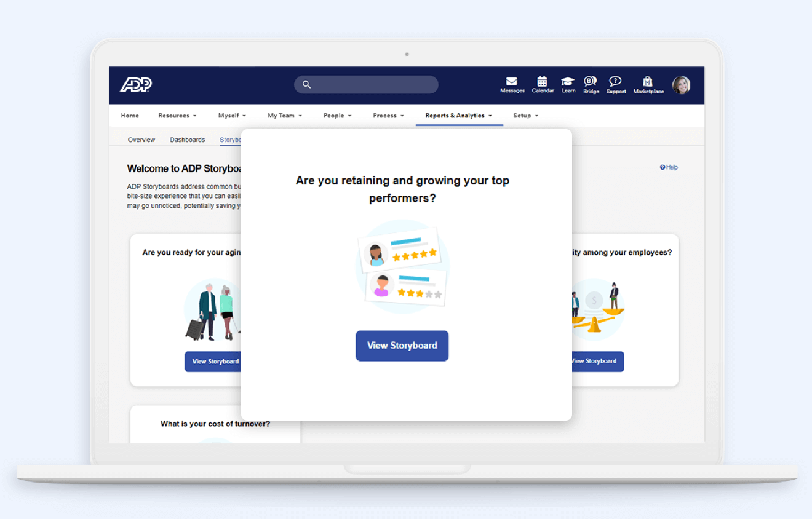The width and height of the screenshot is (812, 519).
Task: Open your profile avatar photo
Action: 682,85
